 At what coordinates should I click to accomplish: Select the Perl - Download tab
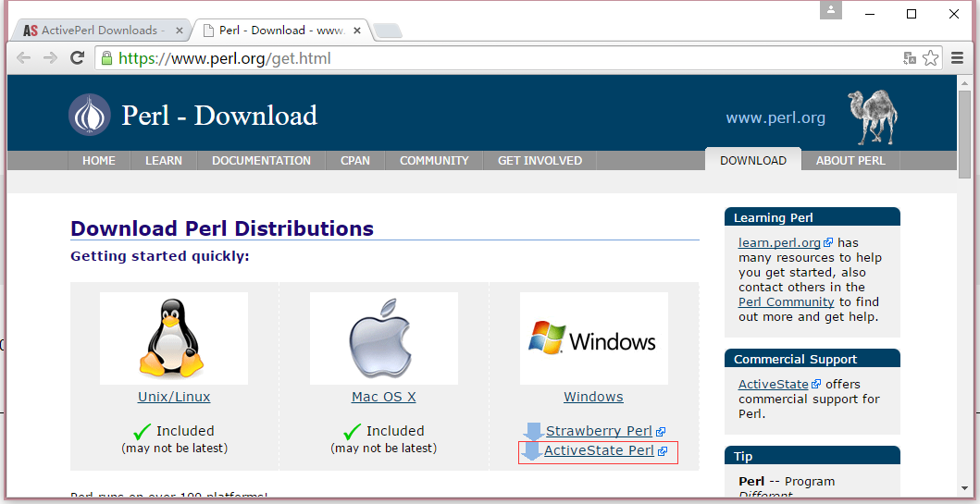(x=281, y=30)
